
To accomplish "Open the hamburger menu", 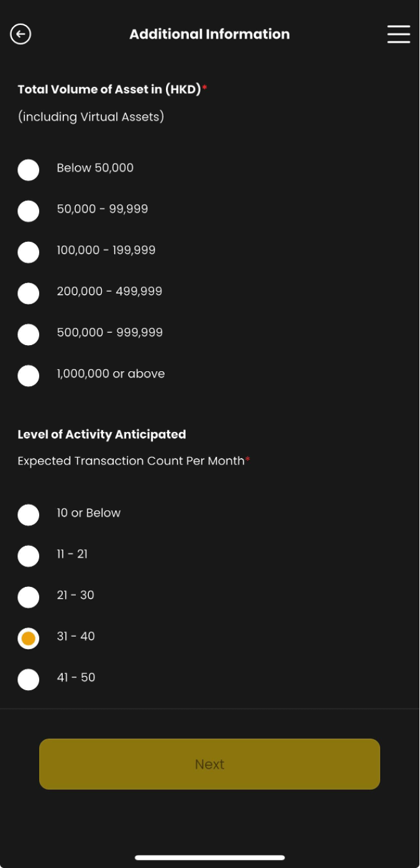I will [x=398, y=34].
